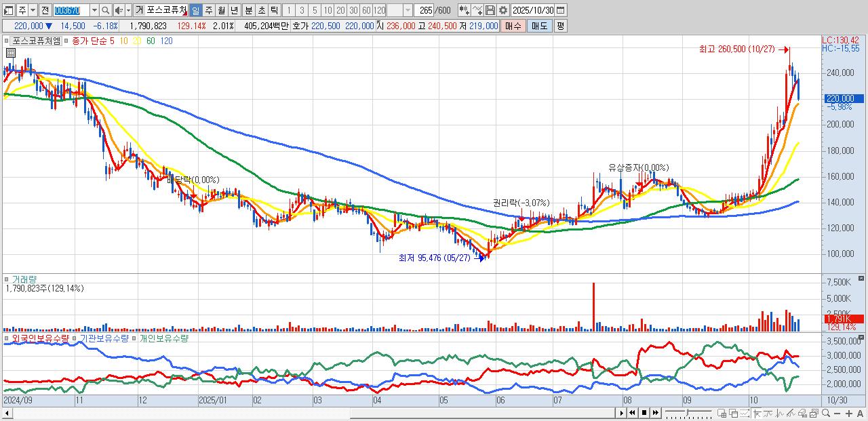Select the 년 yearly period tab

[x=234, y=10]
